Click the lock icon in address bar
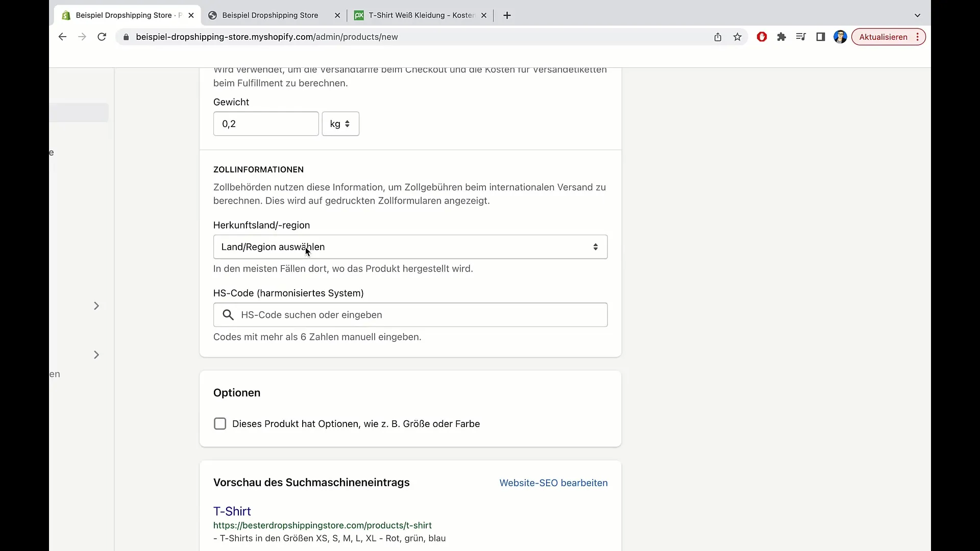 coord(126,37)
